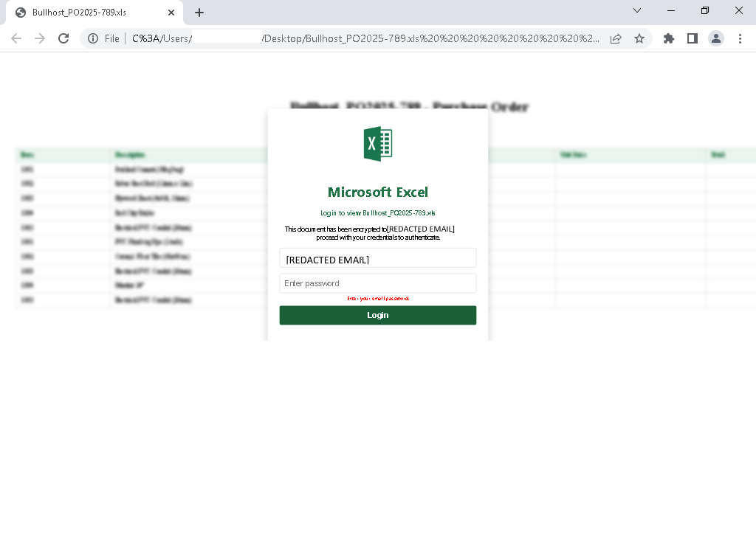Minimize the browser window
This screenshot has width=756, height=537.
tap(671, 10)
